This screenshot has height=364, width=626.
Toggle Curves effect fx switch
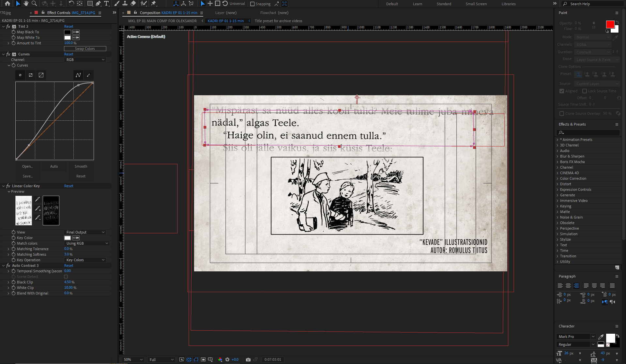point(8,54)
